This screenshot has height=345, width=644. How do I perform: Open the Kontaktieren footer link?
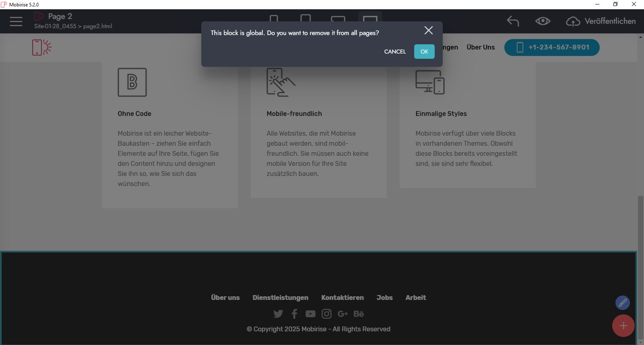pos(343,297)
